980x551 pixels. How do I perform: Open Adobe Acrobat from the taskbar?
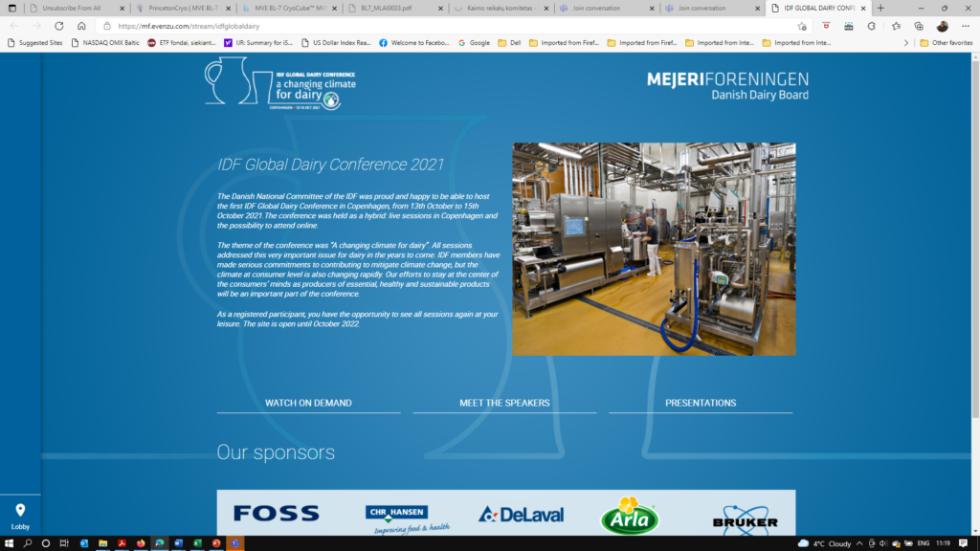pyautogui.click(x=122, y=543)
